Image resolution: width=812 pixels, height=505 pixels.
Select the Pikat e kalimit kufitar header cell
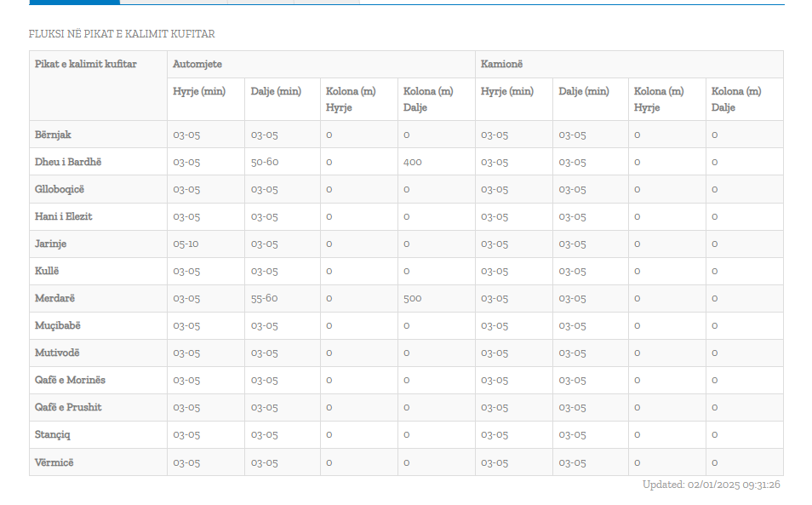coord(85,64)
